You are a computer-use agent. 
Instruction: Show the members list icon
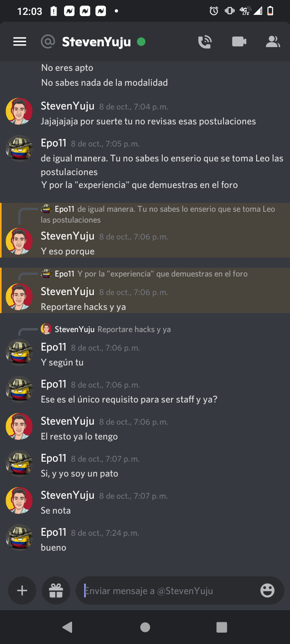(273, 41)
